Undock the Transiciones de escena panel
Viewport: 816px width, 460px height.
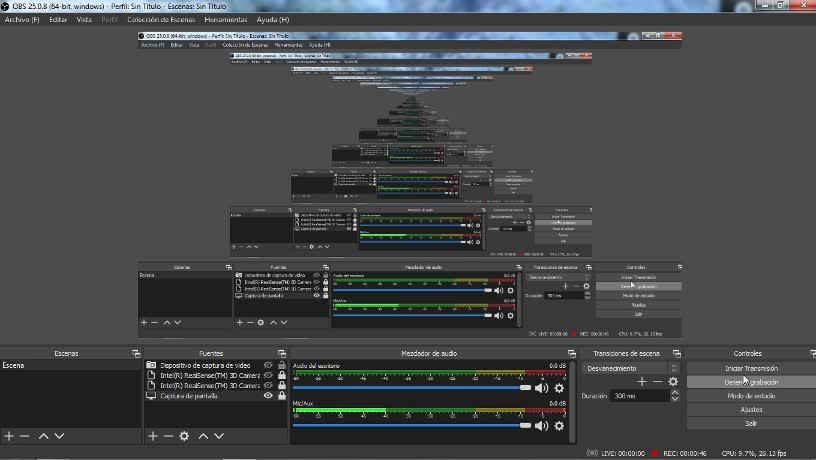click(x=677, y=354)
